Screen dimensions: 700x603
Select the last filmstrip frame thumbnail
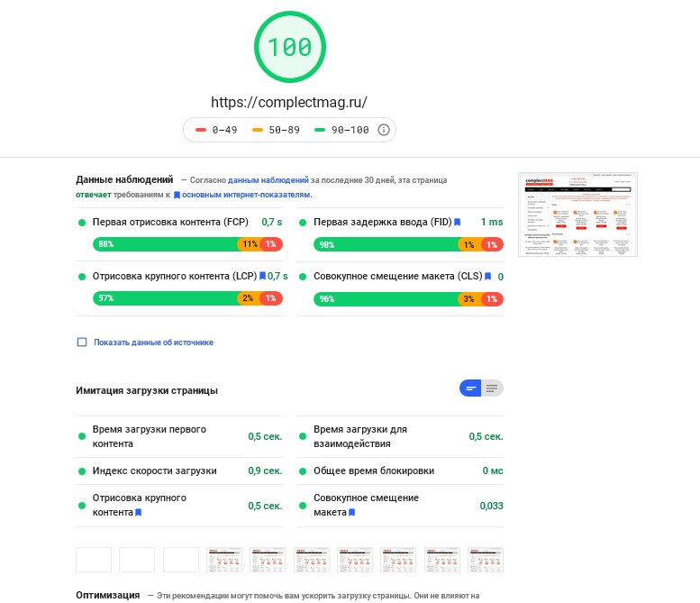[486, 559]
